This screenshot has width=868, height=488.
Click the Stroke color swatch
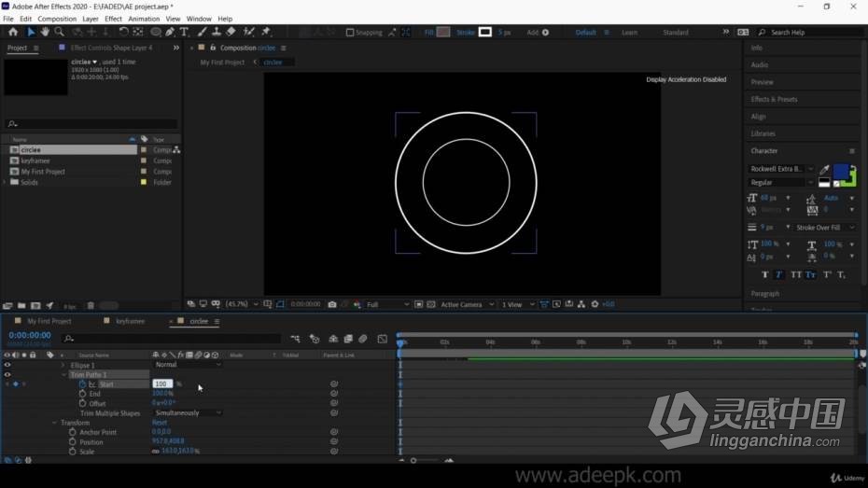coord(485,32)
